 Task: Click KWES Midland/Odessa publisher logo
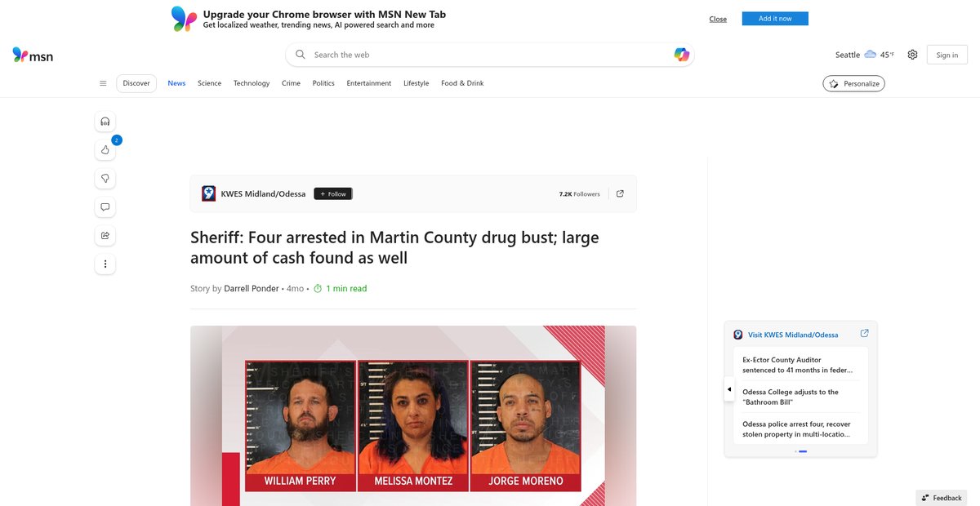tap(209, 193)
